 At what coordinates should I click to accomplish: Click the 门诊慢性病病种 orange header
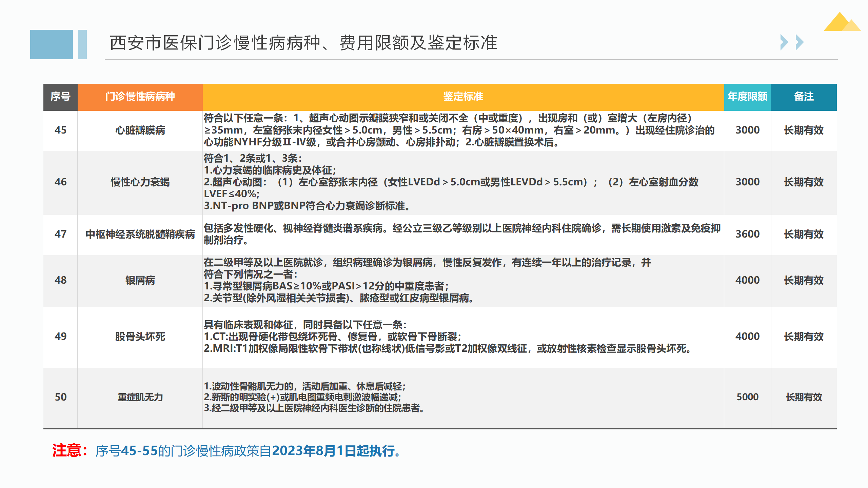click(140, 97)
